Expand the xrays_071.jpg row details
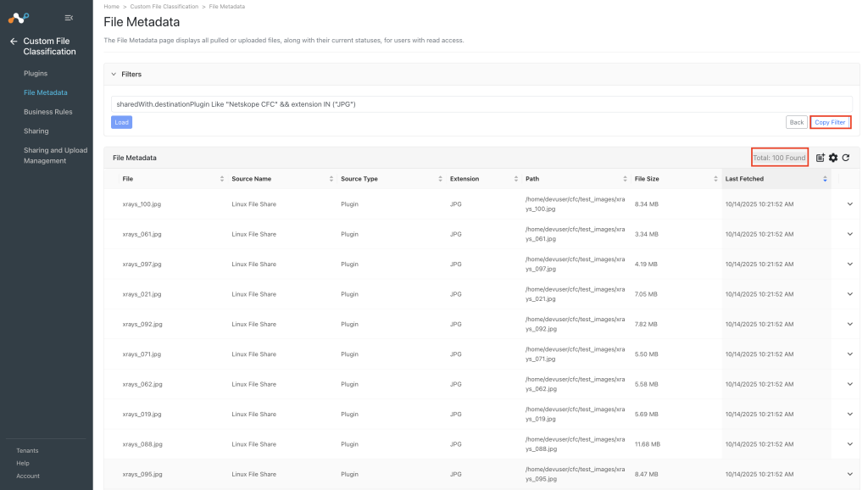868x490 pixels. [x=849, y=354]
